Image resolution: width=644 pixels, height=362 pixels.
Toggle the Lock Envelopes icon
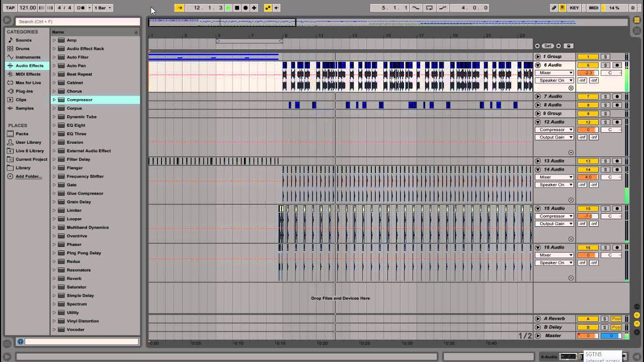click(x=569, y=46)
